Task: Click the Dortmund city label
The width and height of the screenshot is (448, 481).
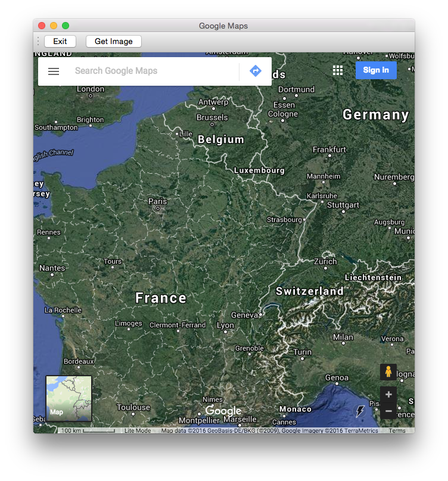Action: (296, 89)
